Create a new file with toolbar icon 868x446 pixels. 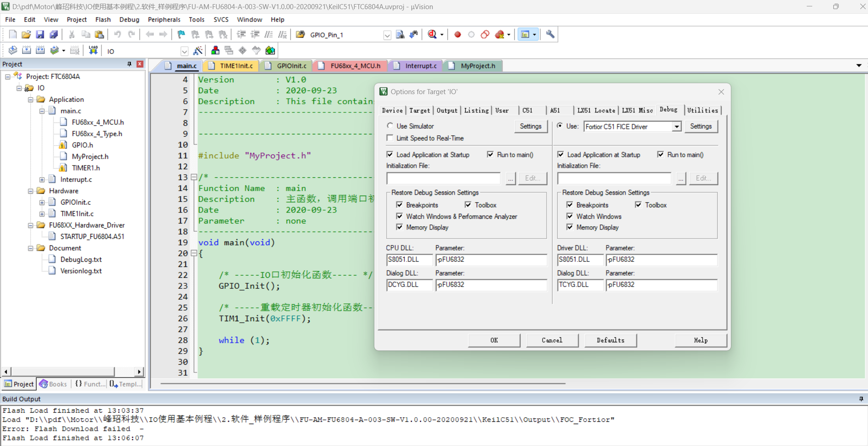click(x=13, y=34)
